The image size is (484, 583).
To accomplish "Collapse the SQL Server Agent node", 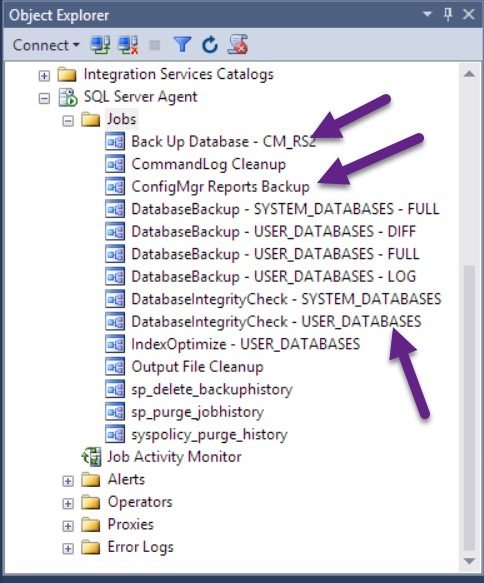I will (44, 98).
